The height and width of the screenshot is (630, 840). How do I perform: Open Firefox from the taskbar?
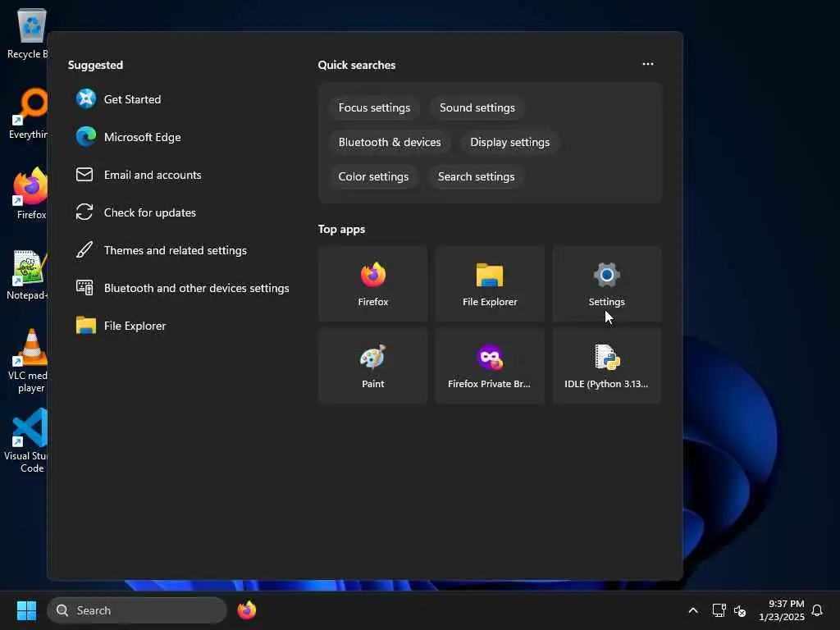click(x=246, y=610)
